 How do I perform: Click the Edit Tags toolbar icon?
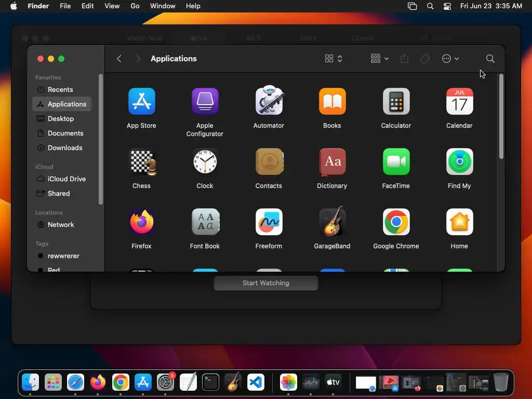(x=424, y=59)
